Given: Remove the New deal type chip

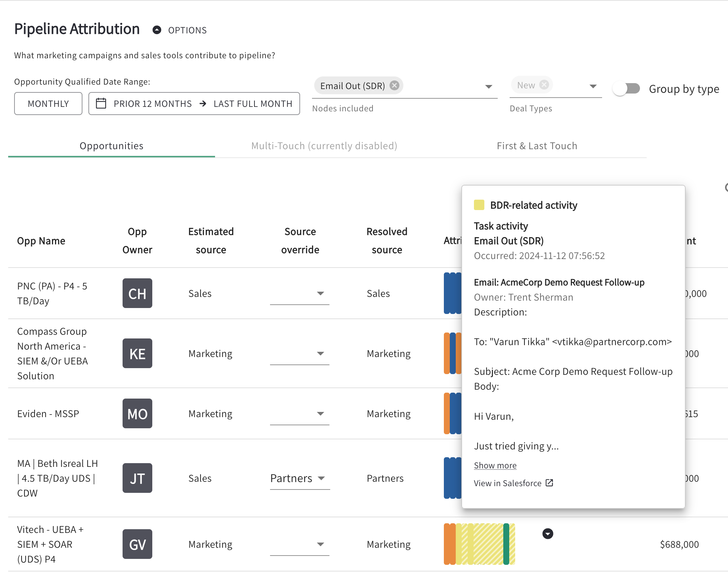Looking at the screenshot, I should click(544, 85).
